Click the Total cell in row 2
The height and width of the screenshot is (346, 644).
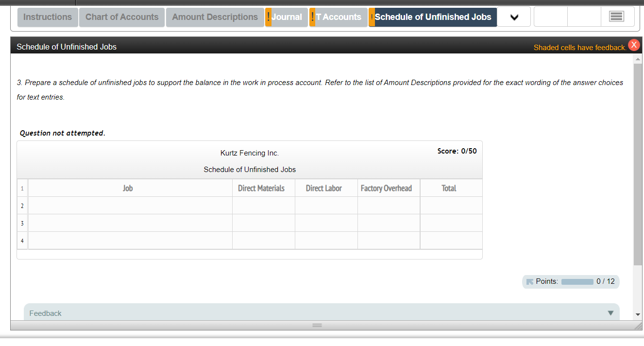tap(451, 206)
